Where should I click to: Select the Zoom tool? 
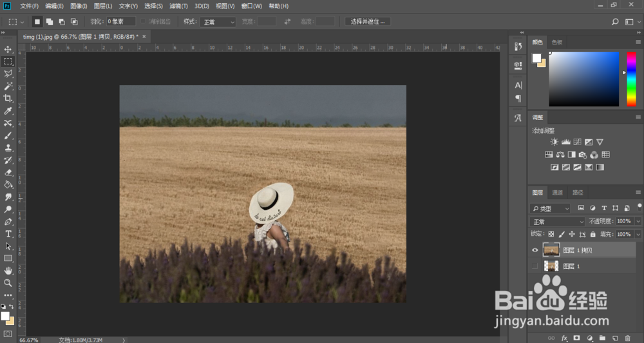tap(8, 283)
